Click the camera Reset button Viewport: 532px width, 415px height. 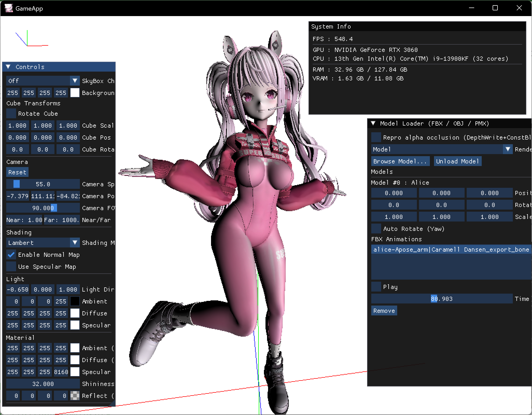point(17,172)
